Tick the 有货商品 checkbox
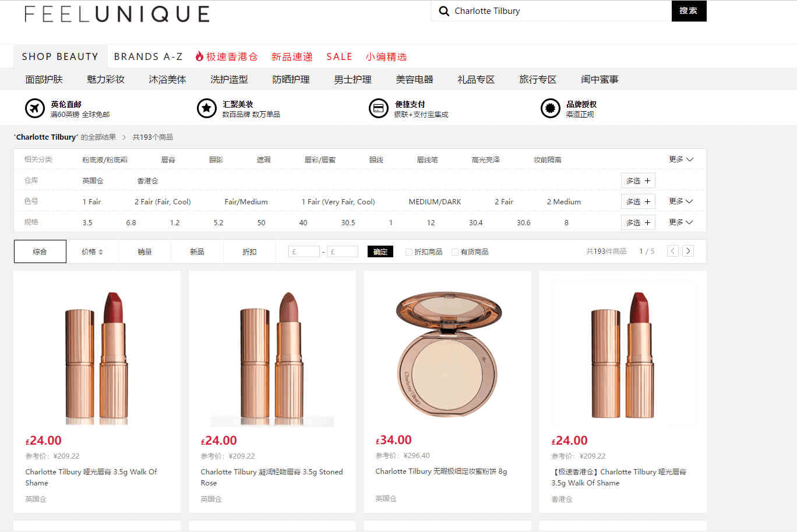This screenshot has width=797, height=532. 455,252
